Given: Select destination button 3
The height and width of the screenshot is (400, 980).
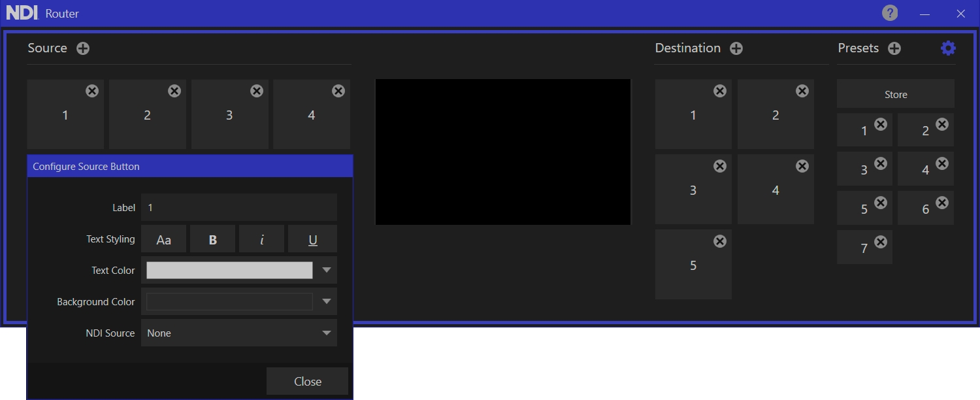Looking at the screenshot, I should click(693, 190).
